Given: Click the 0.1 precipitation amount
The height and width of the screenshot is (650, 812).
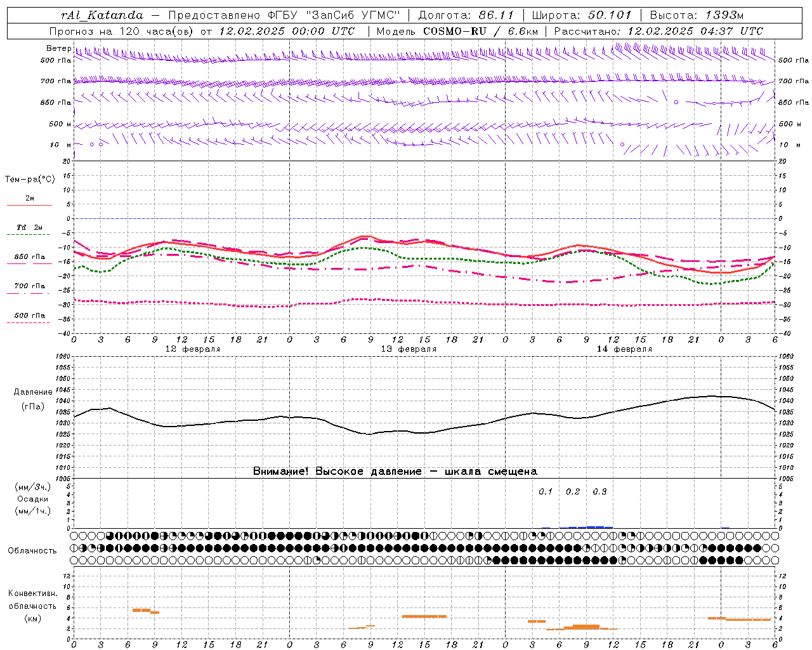Looking at the screenshot, I should point(546,492).
